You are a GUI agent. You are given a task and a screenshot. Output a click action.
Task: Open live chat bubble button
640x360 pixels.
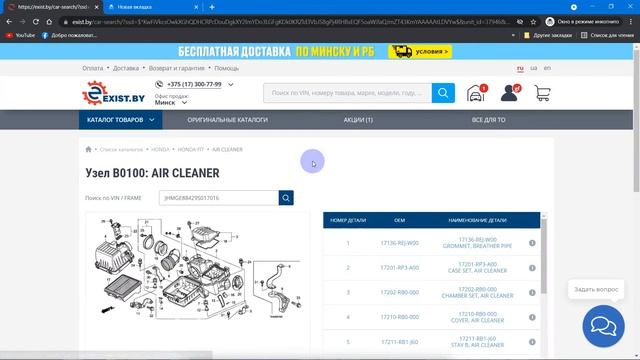click(x=603, y=326)
